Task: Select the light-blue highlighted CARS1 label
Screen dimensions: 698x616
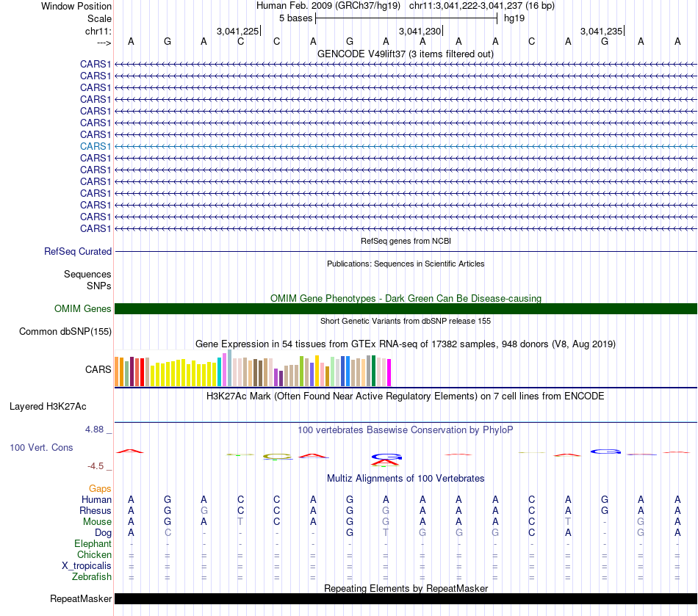Action: pyautogui.click(x=96, y=146)
